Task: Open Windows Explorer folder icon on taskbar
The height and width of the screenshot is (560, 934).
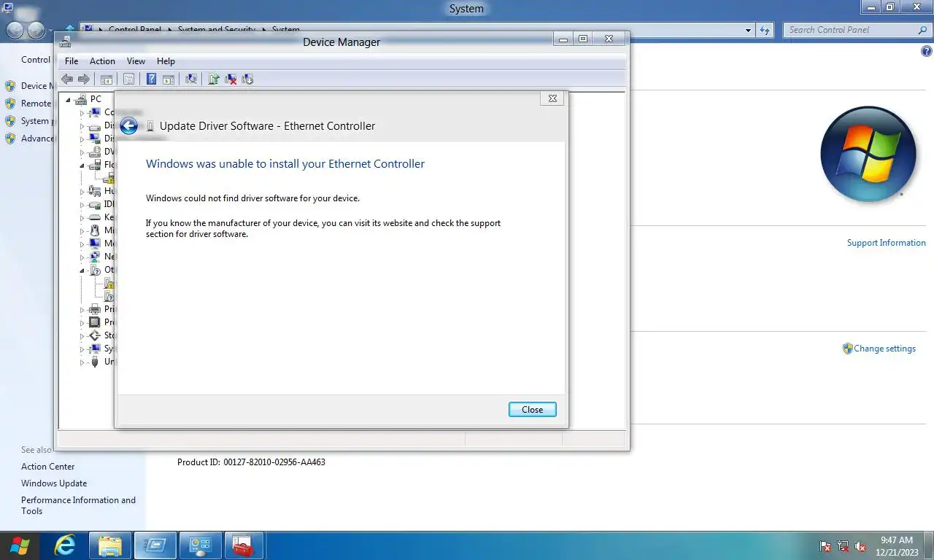Action: click(110, 545)
